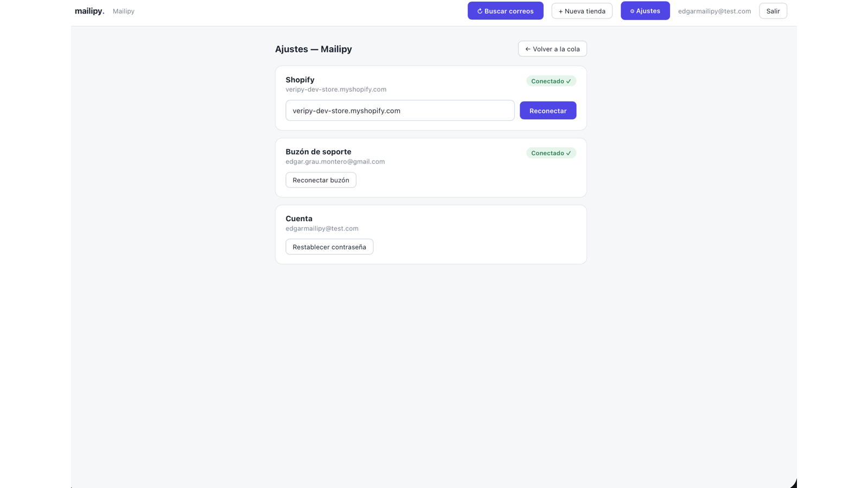This screenshot has width=868, height=488.
Task: Focus the Shopify store domain field
Action: point(400,111)
